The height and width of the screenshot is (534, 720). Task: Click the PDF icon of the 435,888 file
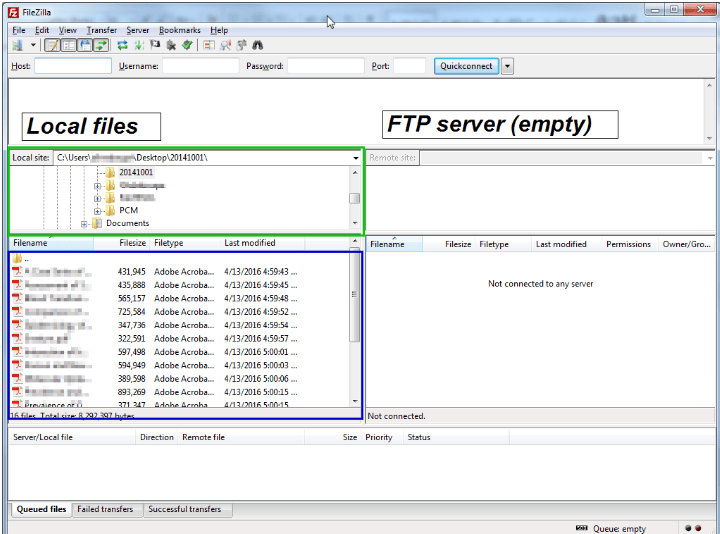tap(17, 285)
